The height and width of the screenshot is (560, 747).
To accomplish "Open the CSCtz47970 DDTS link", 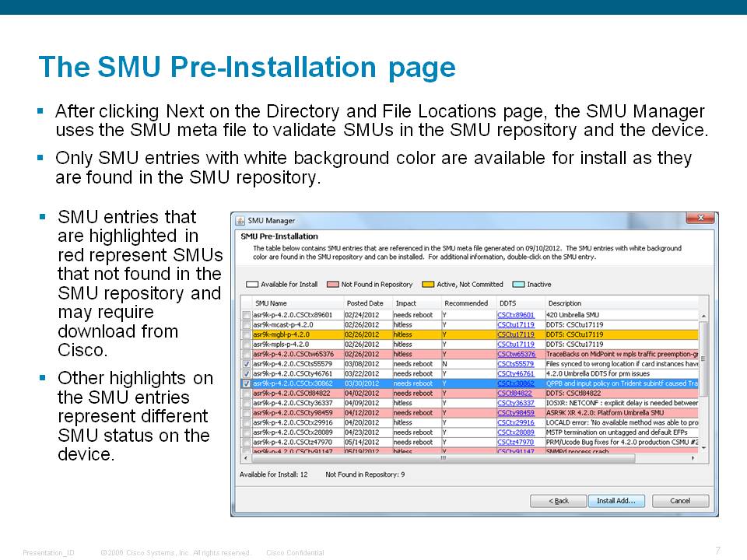I will [515, 442].
